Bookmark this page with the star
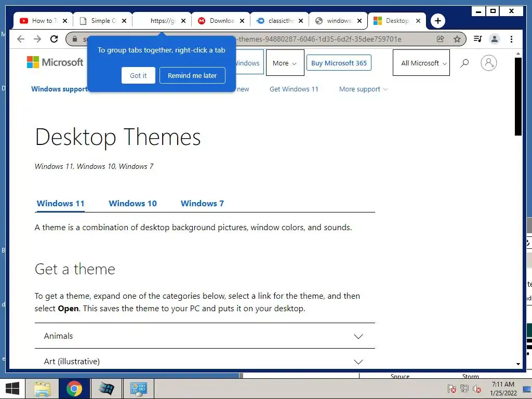This screenshot has width=532, height=399. click(457, 39)
